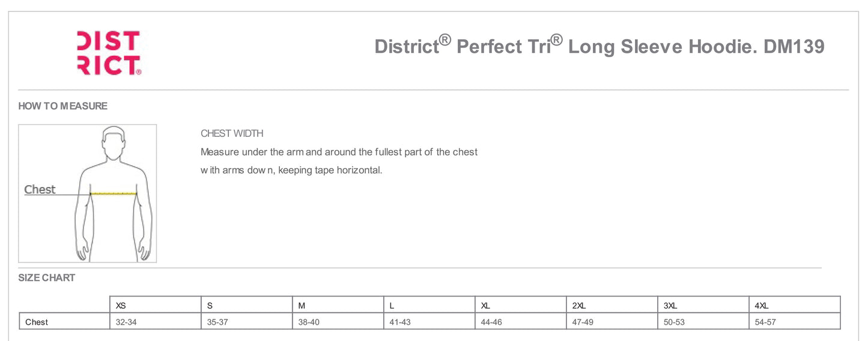Click the 44-46 chest measurement cell
Viewport: 868px width, 341px height.
(x=491, y=322)
